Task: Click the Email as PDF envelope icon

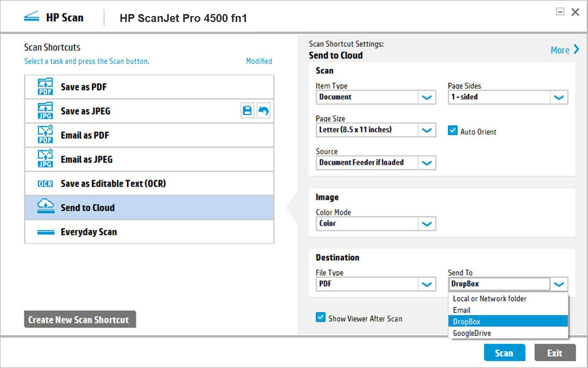Action: pos(45,135)
